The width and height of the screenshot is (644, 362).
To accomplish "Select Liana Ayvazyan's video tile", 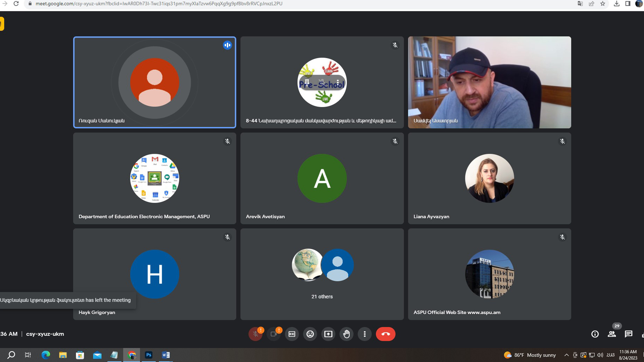I will tap(489, 178).
